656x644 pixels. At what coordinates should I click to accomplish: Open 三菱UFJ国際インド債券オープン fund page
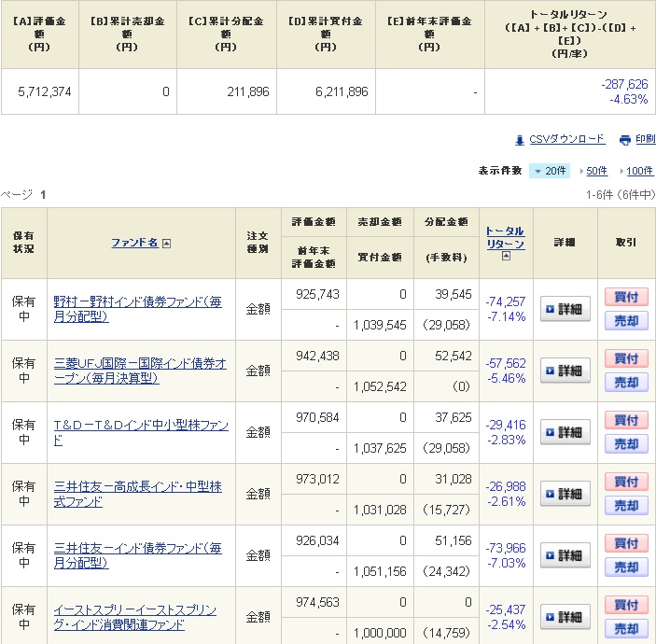click(139, 371)
